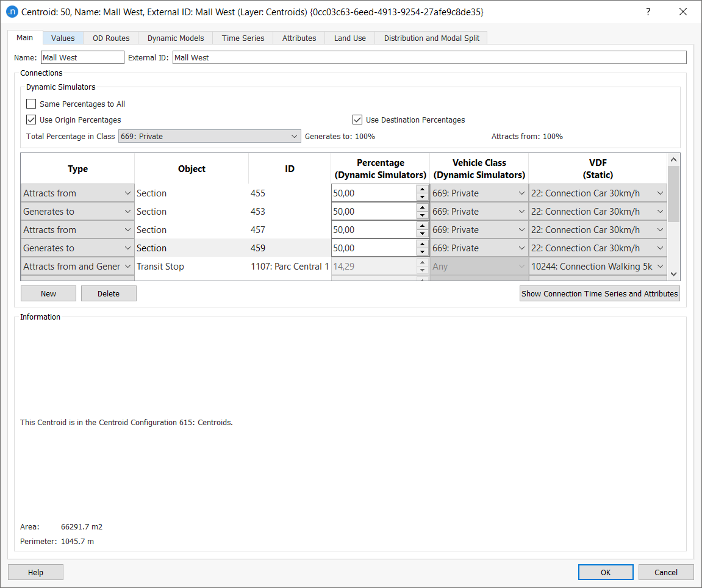The image size is (702, 588).
Task: Disable Use Origin Percentages
Action: [31, 120]
